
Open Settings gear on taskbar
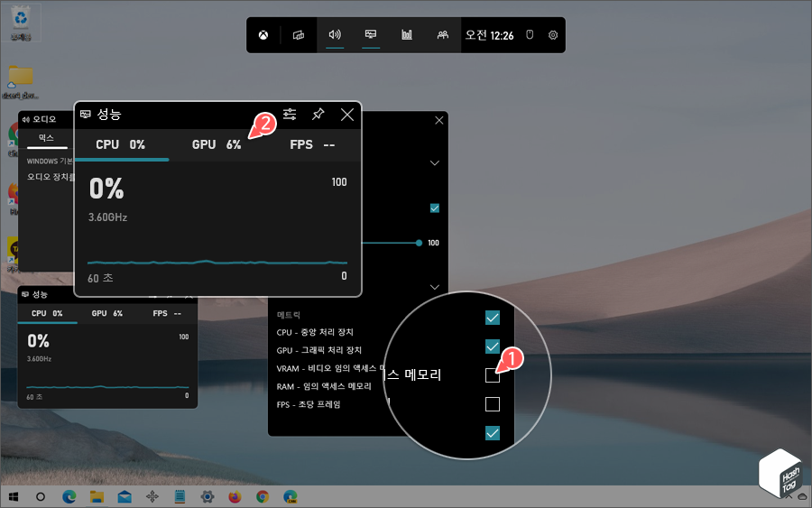[x=208, y=497]
